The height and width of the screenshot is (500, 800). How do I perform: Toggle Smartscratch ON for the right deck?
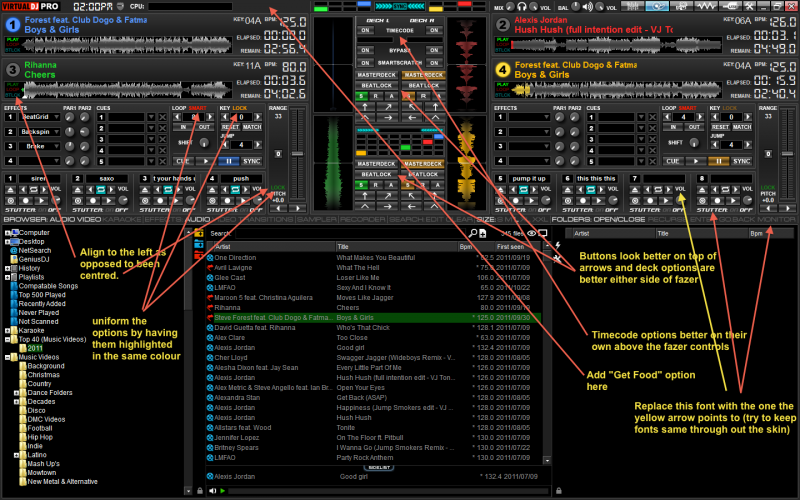click(434, 63)
